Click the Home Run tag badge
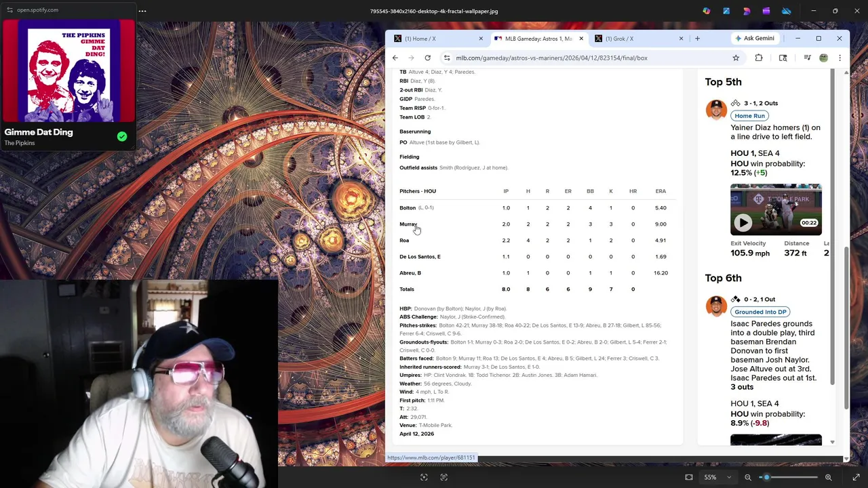Screen dimensions: 868x488 point(749,116)
